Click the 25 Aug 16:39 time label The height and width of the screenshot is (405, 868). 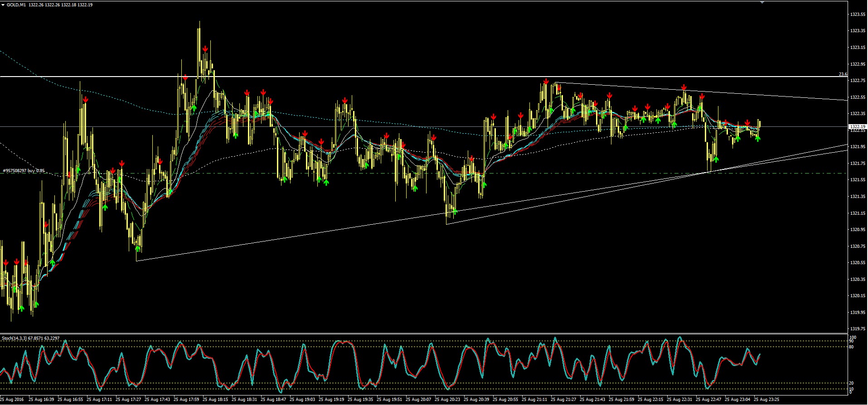tap(41, 400)
